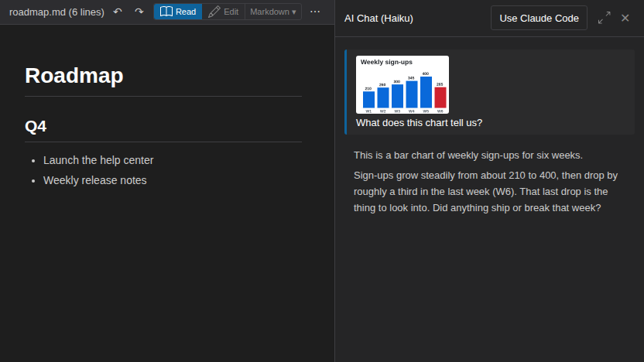This screenshot has width=644, height=362.
Task: Click the Roadmap heading
Action: [x=74, y=76]
